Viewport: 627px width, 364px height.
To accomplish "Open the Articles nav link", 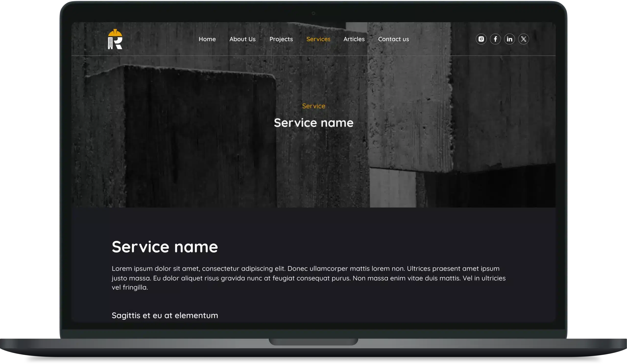I will pos(354,39).
